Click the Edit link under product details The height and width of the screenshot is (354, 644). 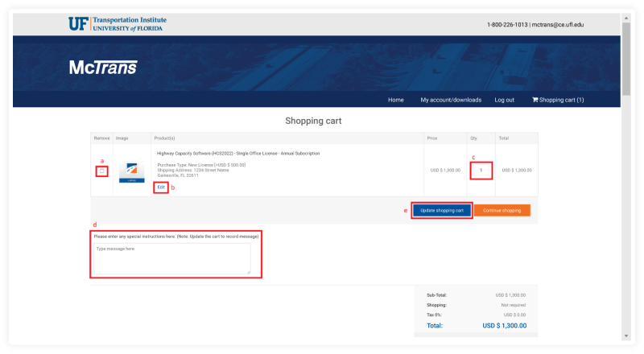tap(161, 187)
